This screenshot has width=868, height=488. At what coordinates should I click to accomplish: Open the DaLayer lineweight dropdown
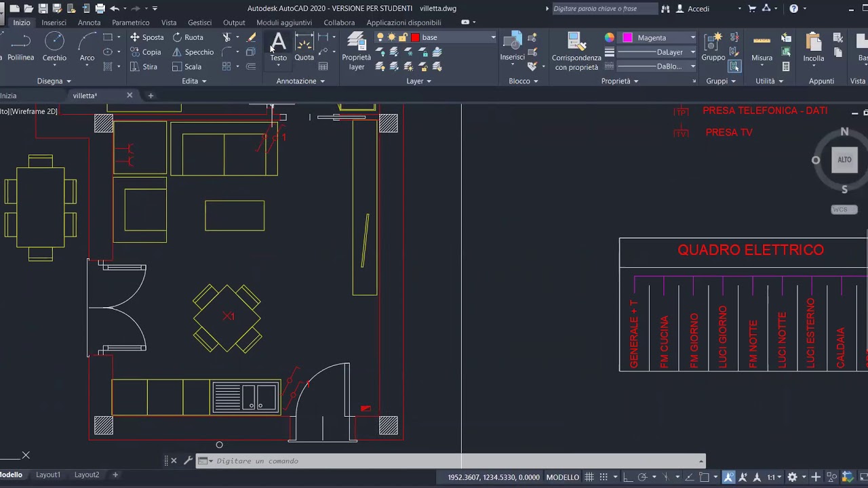[692, 52]
